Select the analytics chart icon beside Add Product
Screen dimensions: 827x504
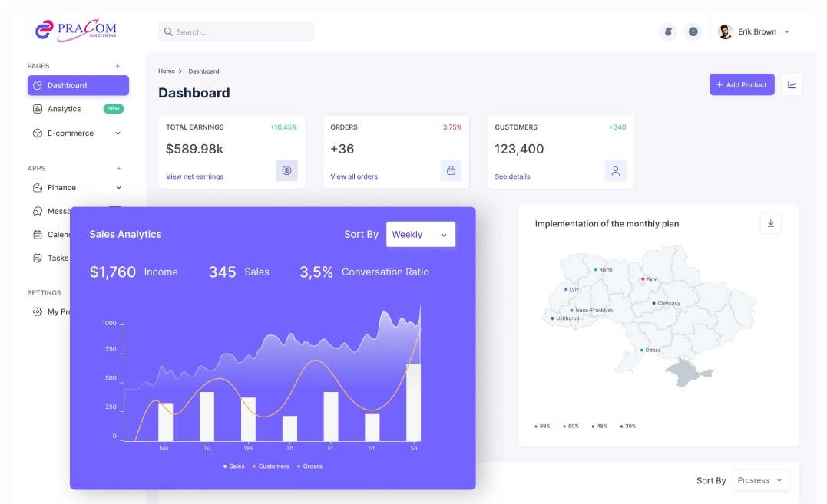pos(792,84)
